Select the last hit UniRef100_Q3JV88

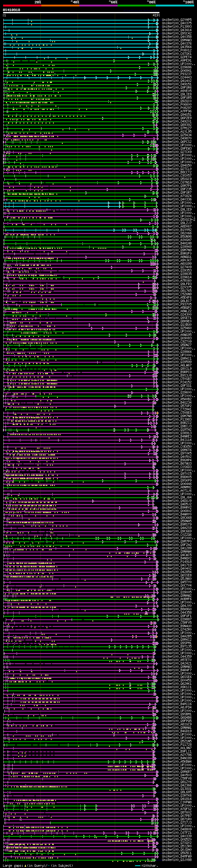(x=177, y=860)
